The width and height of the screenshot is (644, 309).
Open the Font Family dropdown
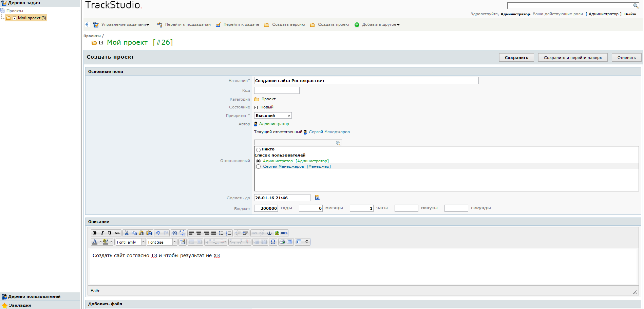pyautogui.click(x=131, y=242)
